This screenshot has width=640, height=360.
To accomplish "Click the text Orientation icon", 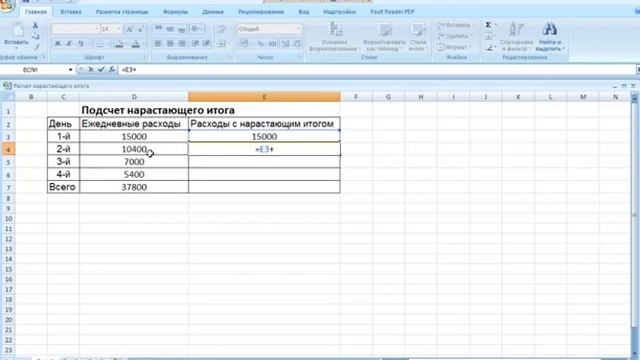I will [197, 29].
